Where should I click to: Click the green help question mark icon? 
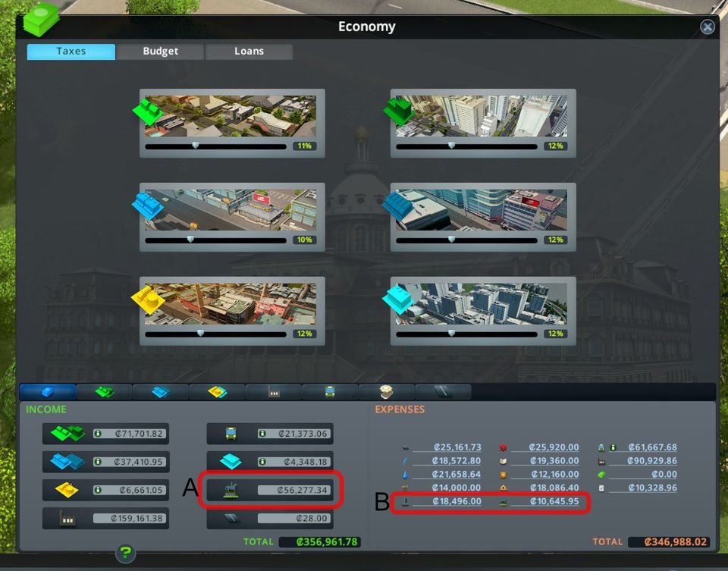(126, 554)
